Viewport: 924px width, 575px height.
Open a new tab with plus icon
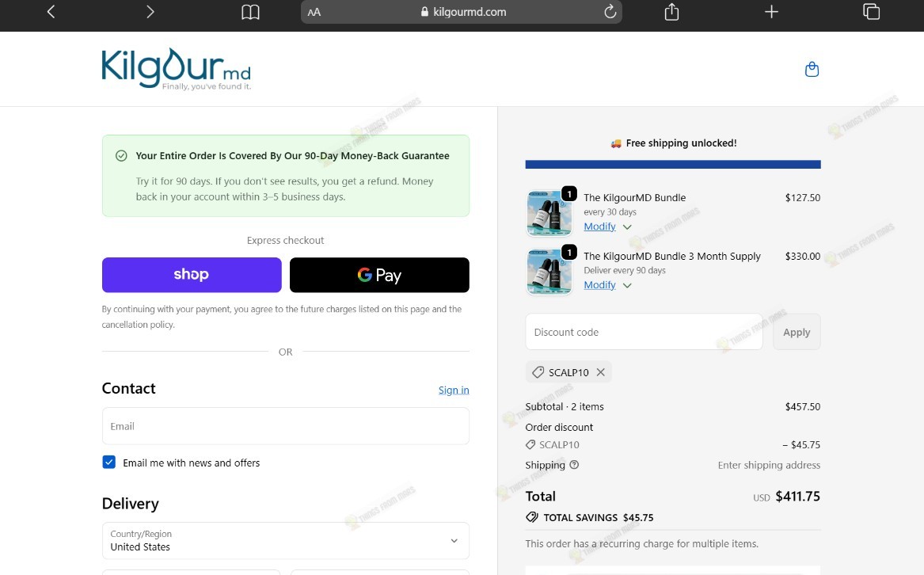771,12
